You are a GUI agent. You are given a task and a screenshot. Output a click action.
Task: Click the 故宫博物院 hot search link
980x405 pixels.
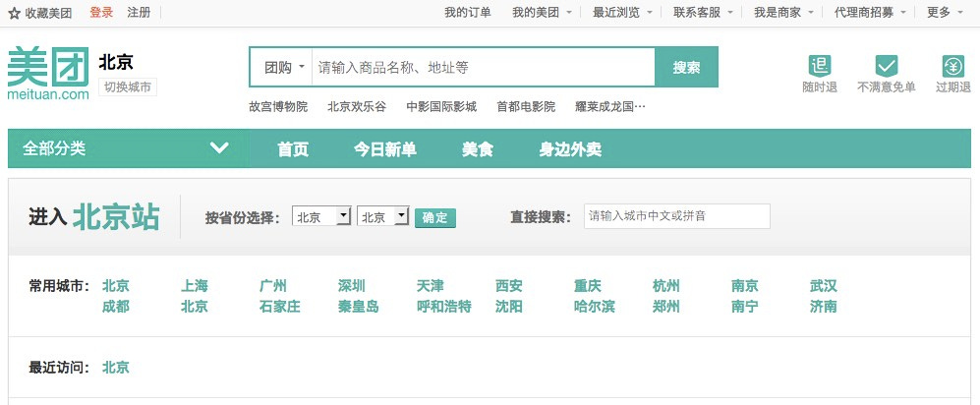coord(278,107)
